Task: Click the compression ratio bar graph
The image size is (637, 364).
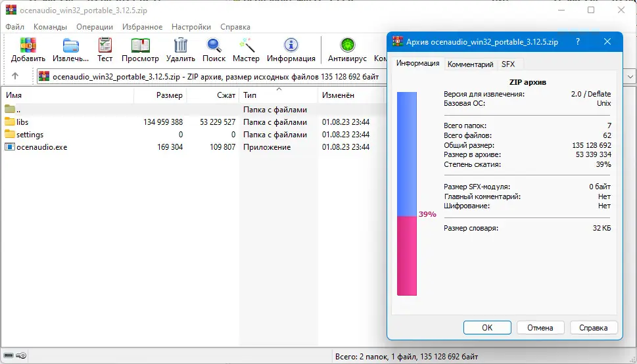Action: [x=407, y=194]
